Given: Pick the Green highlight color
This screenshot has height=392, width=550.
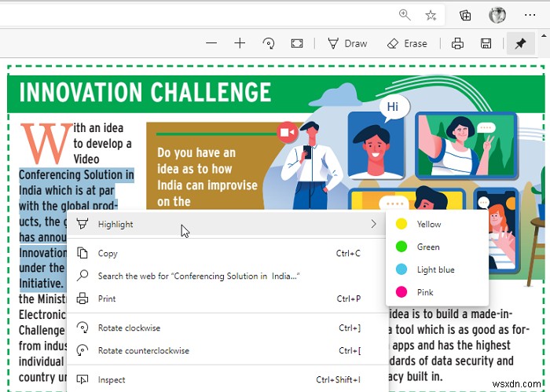Looking at the screenshot, I should point(437,247).
